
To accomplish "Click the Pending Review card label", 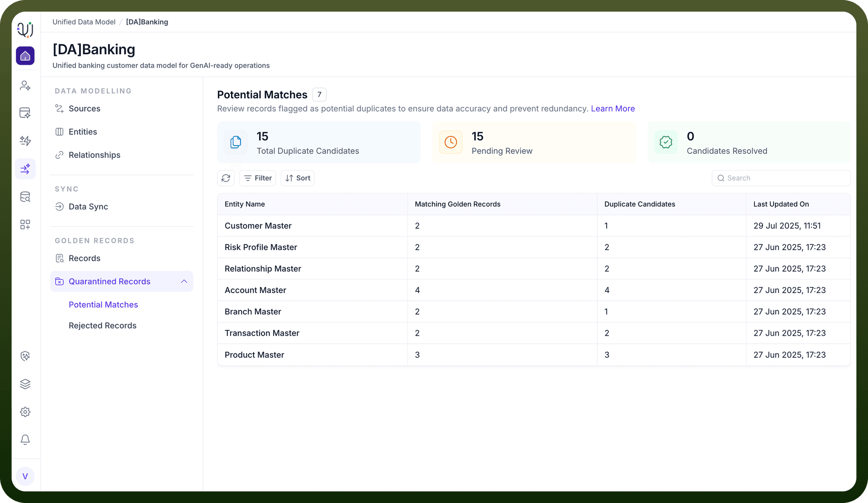I will 502,151.
